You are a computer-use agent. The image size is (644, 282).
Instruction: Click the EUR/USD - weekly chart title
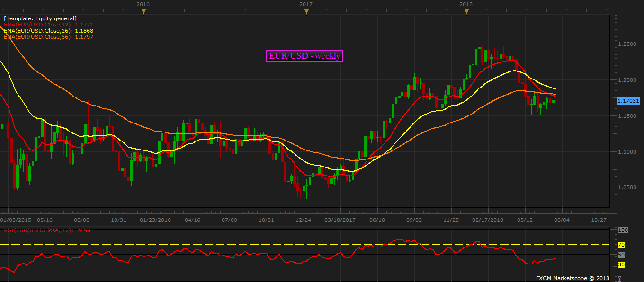(304, 56)
